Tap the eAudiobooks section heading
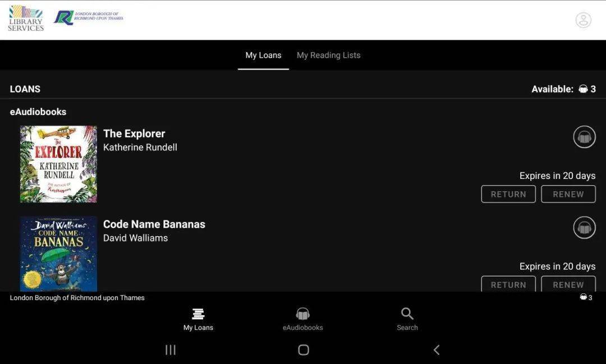Screen dimensions: 606x364 (38, 112)
